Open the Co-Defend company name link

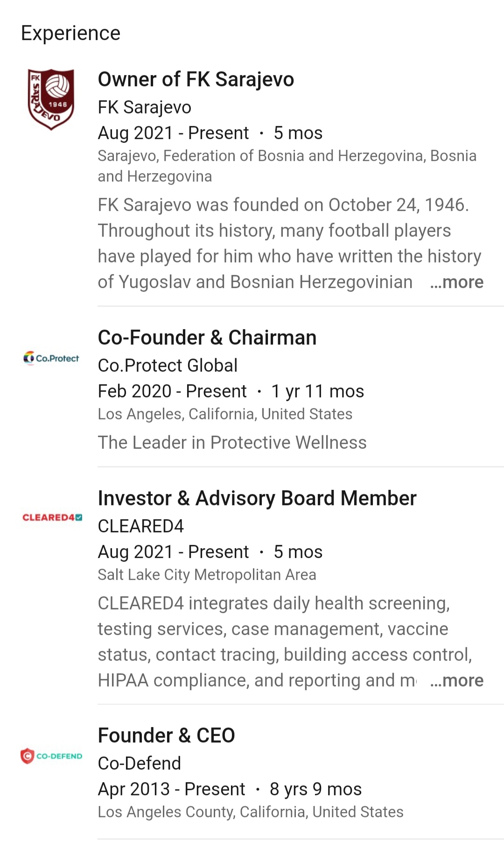pos(140,764)
